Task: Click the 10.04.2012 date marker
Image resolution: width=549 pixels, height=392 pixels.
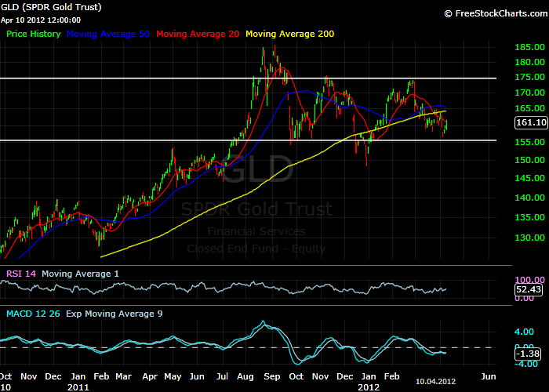Action: click(435, 381)
